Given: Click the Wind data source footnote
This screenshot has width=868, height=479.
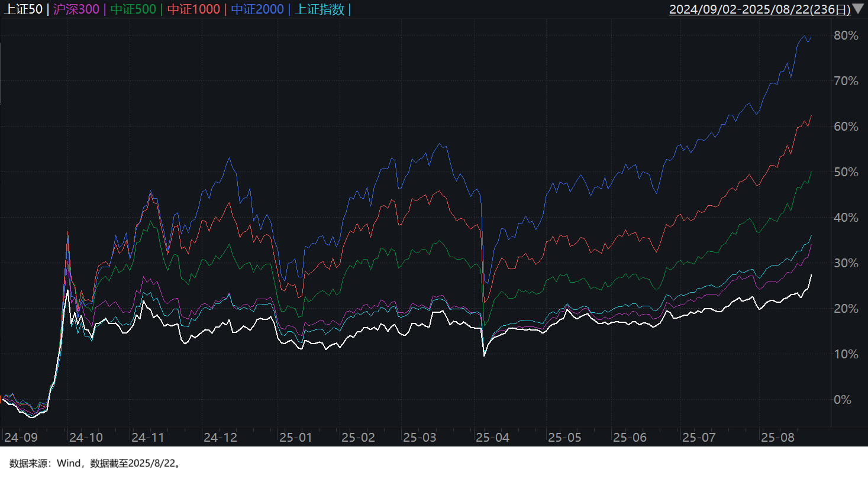Looking at the screenshot, I should (x=95, y=464).
